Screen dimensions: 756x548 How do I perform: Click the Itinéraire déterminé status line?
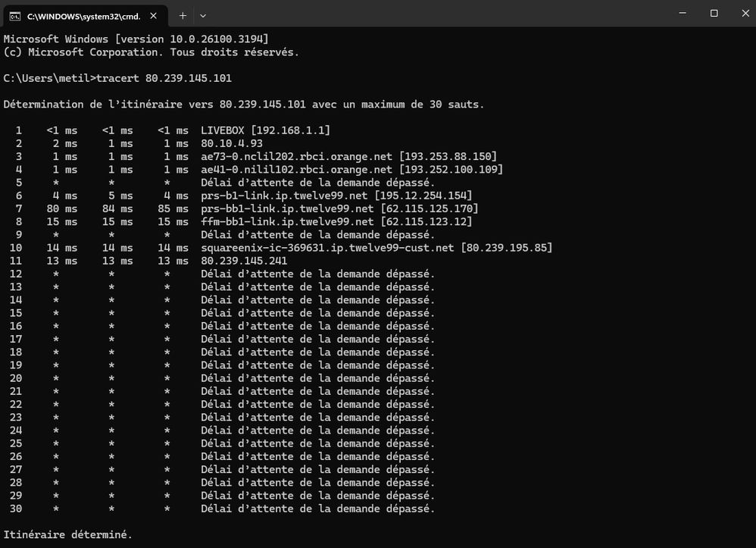67,534
